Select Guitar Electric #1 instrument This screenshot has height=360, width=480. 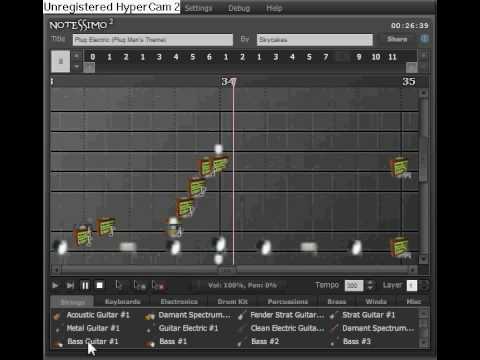coord(188,328)
